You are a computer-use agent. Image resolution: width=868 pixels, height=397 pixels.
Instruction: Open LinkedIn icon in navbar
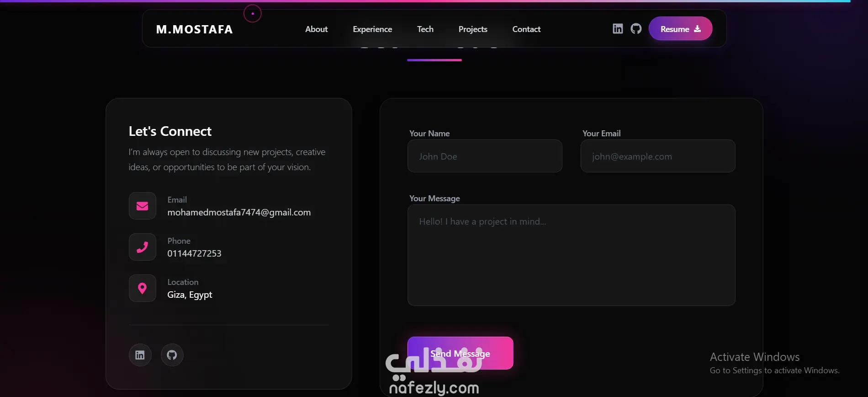coord(618,29)
